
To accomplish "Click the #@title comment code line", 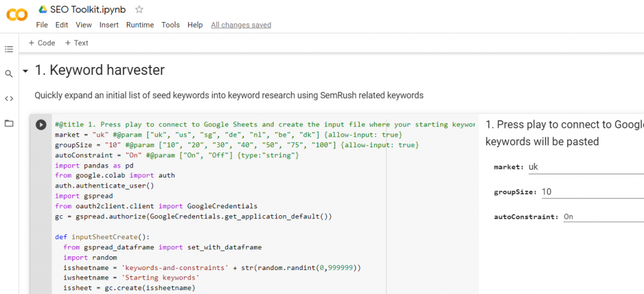I will pyautogui.click(x=265, y=124).
